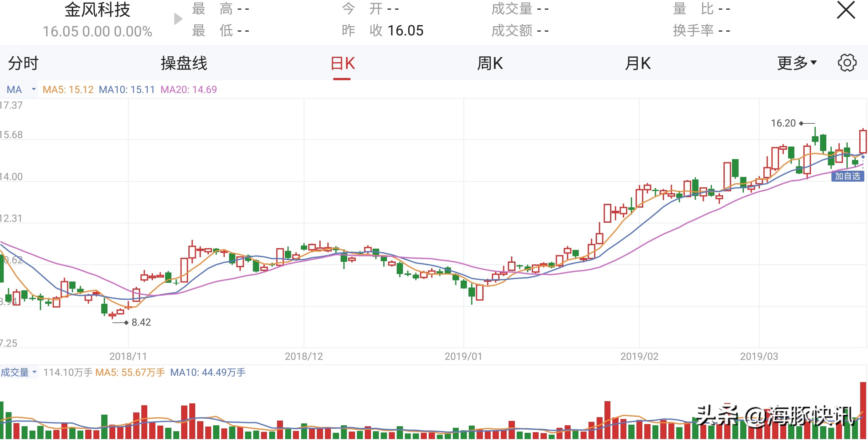Click the 2019/02 date label

[640, 356]
